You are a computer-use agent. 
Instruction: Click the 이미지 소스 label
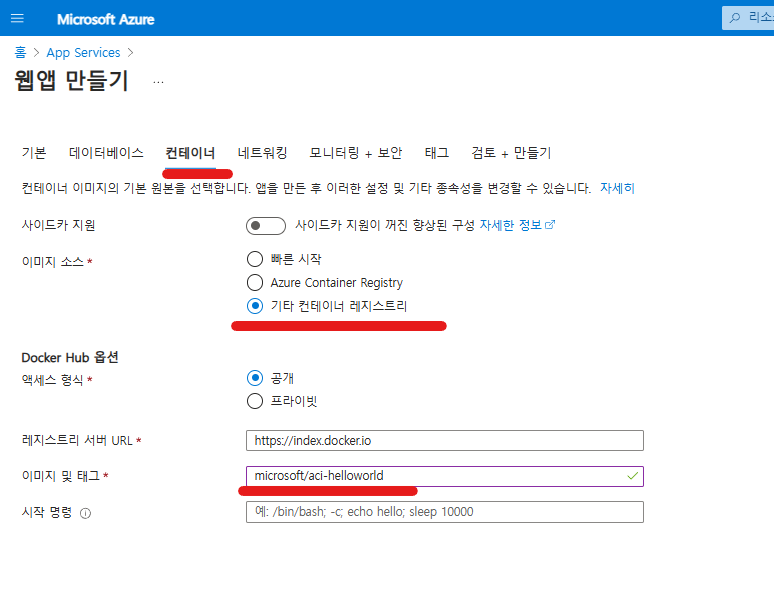[x=53, y=262]
